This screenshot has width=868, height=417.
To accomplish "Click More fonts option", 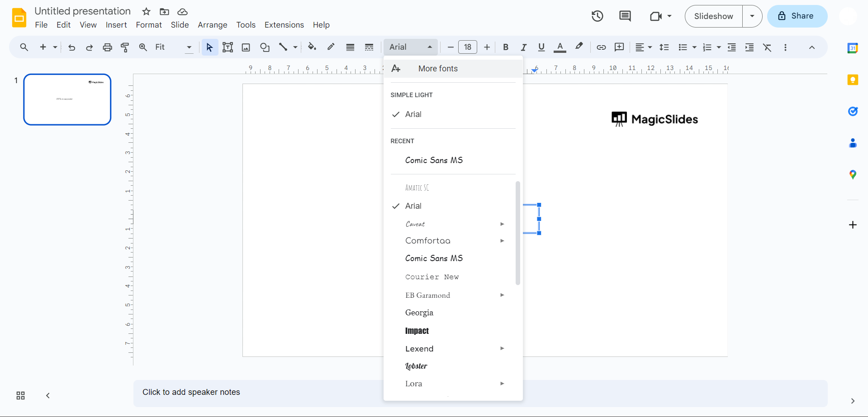I will pyautogui.click(x=437, y=69).
